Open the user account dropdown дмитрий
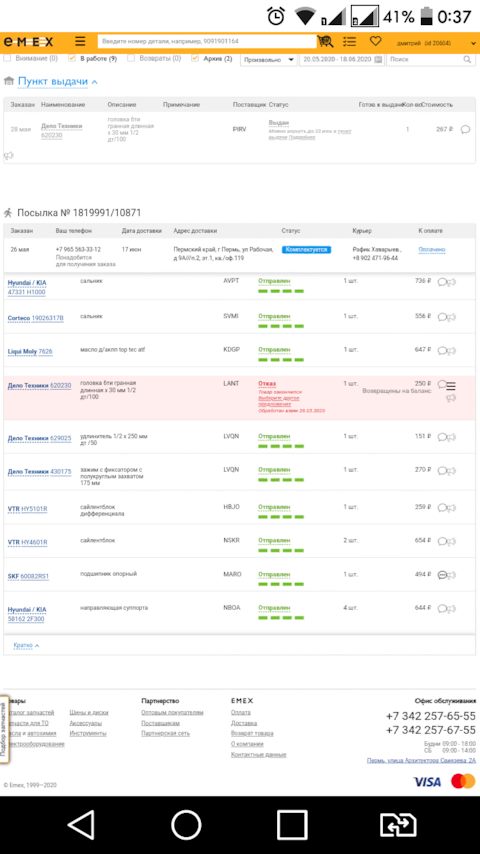This screenshot has height=854, width=480. (437, 42)
